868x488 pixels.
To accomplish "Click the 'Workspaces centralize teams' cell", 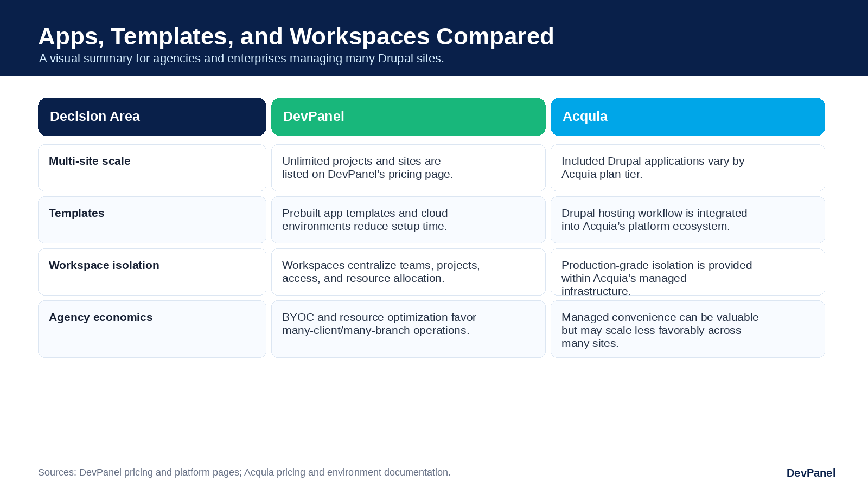I will click(x=408, y=272).
